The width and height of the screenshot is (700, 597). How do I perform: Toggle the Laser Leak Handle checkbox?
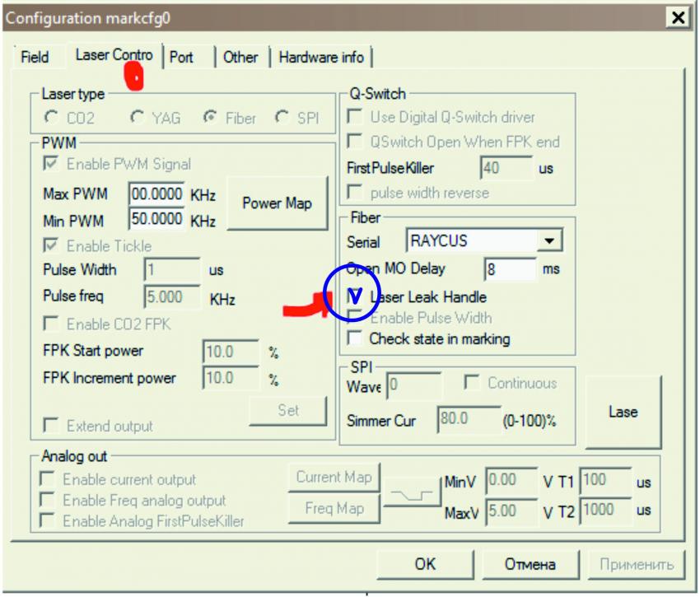355,296
